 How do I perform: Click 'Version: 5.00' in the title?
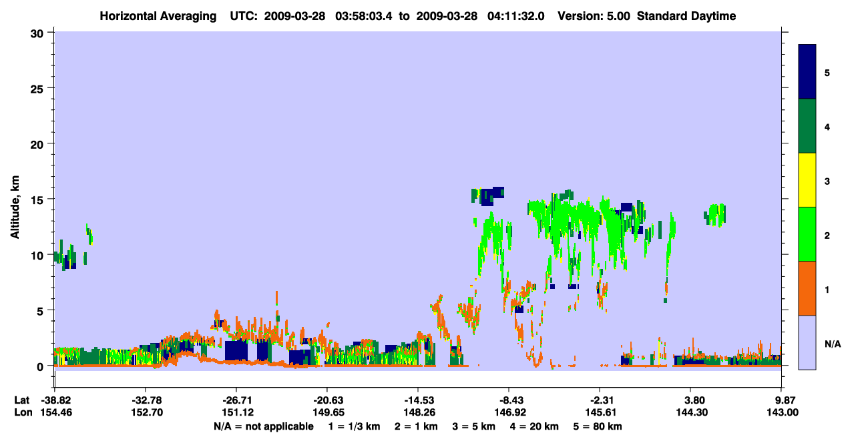point(595,16)
